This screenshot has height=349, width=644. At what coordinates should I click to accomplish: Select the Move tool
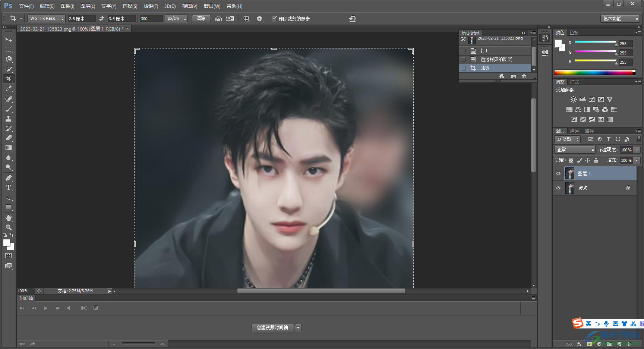click(x=9, y=40)
